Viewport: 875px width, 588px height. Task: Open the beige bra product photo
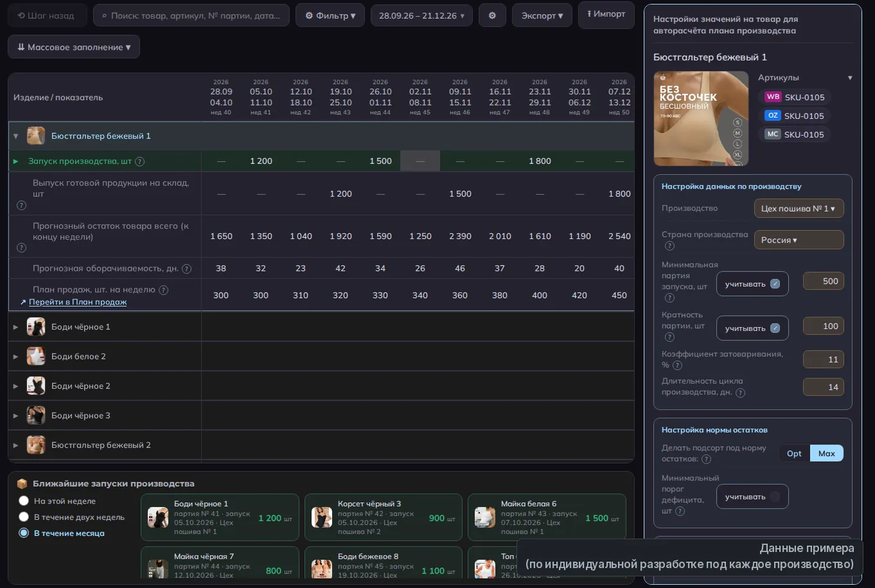tap(701, 118)
